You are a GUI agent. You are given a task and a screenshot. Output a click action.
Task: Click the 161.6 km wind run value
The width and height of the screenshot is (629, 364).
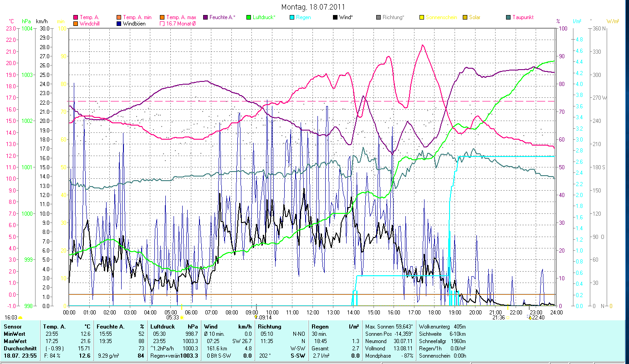click(x=218, y=348)
